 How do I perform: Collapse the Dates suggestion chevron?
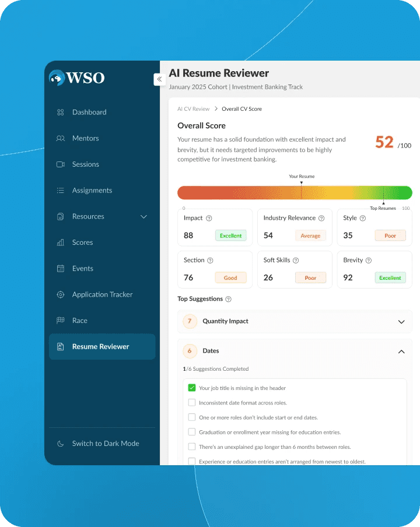pos(401,352)
